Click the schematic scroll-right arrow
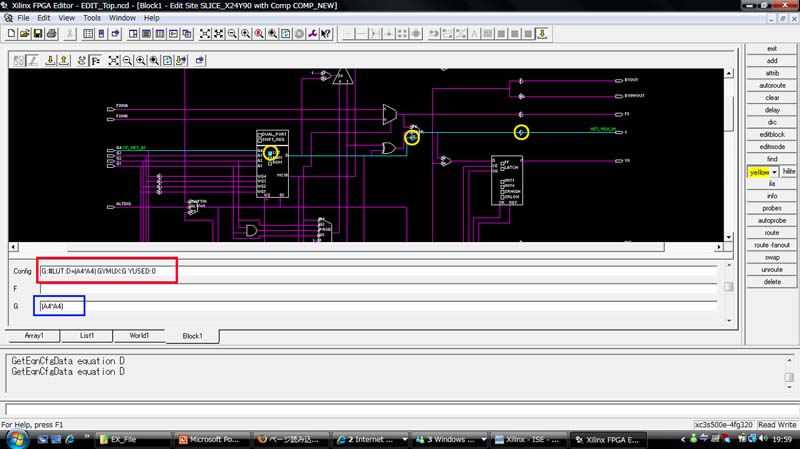 pos(719,247)
